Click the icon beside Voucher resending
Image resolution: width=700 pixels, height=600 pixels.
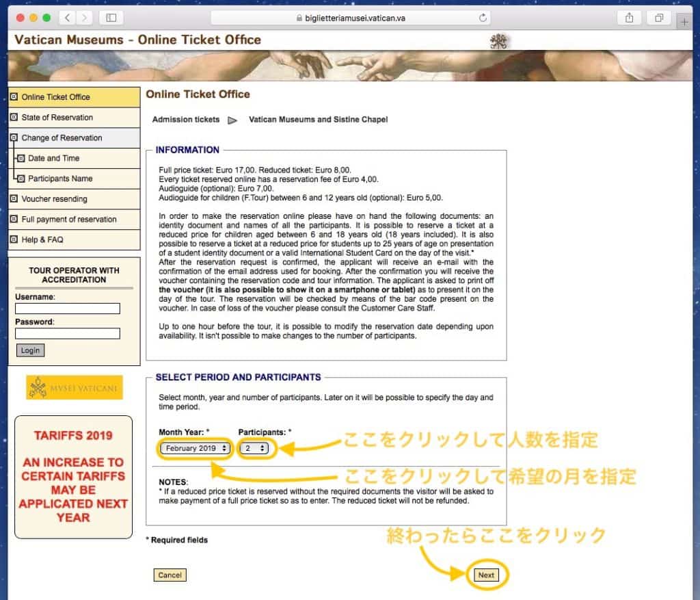click(14, 198)
